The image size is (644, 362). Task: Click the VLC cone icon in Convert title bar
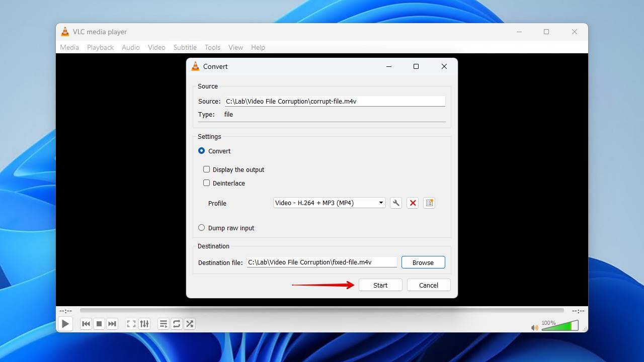195,66
